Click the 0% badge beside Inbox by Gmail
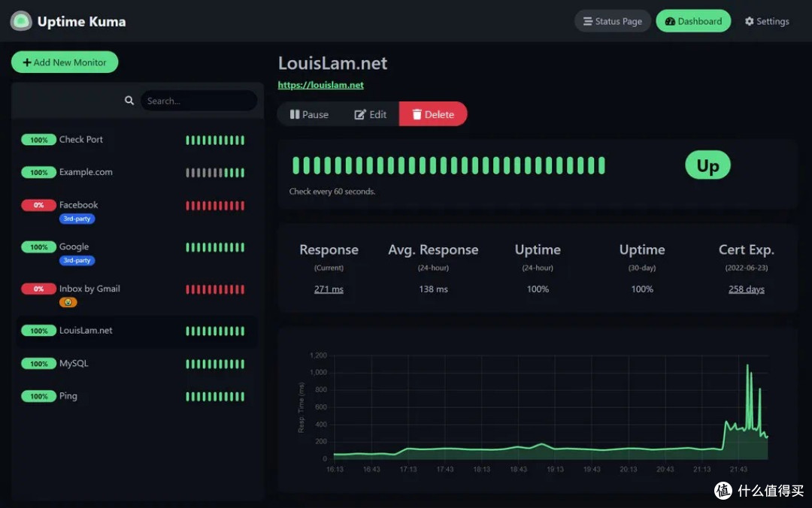This screenshot has width=812, height=508. pyautogui.click(x=38, y=289)
